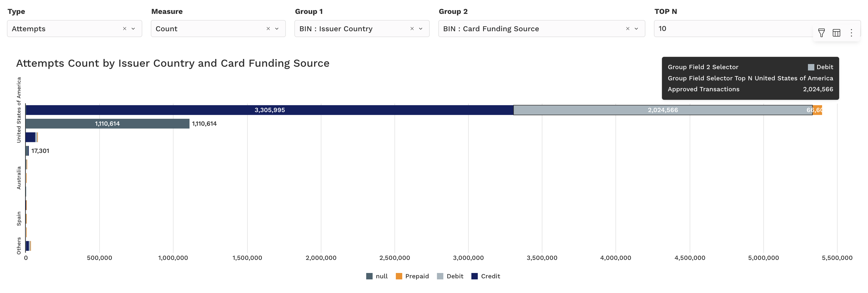Open the Group 2 dropdown arrow

tap(636, 29)
